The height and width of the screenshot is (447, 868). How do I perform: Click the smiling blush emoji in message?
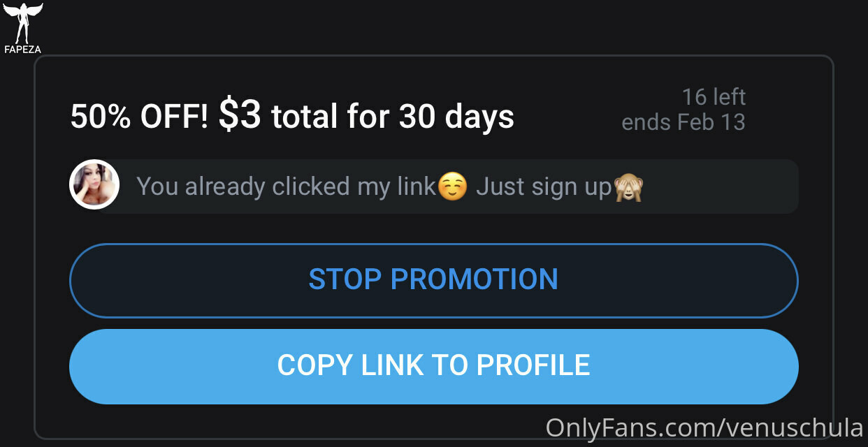452,187
